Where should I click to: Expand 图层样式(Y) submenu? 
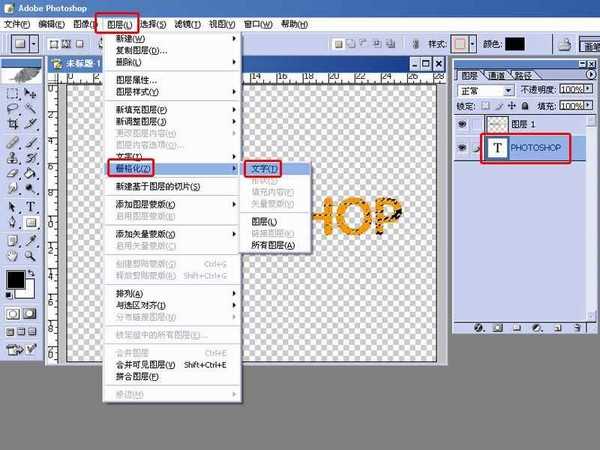point(172,92)
